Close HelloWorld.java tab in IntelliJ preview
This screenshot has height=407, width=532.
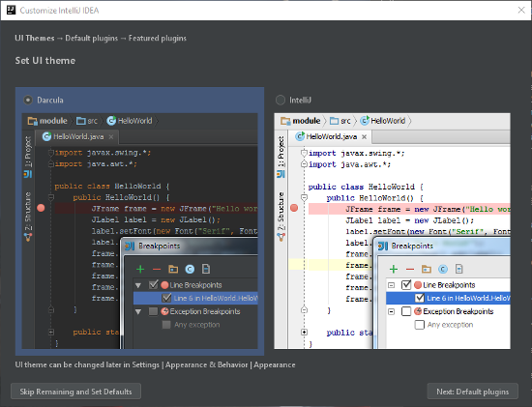point(364,137)
